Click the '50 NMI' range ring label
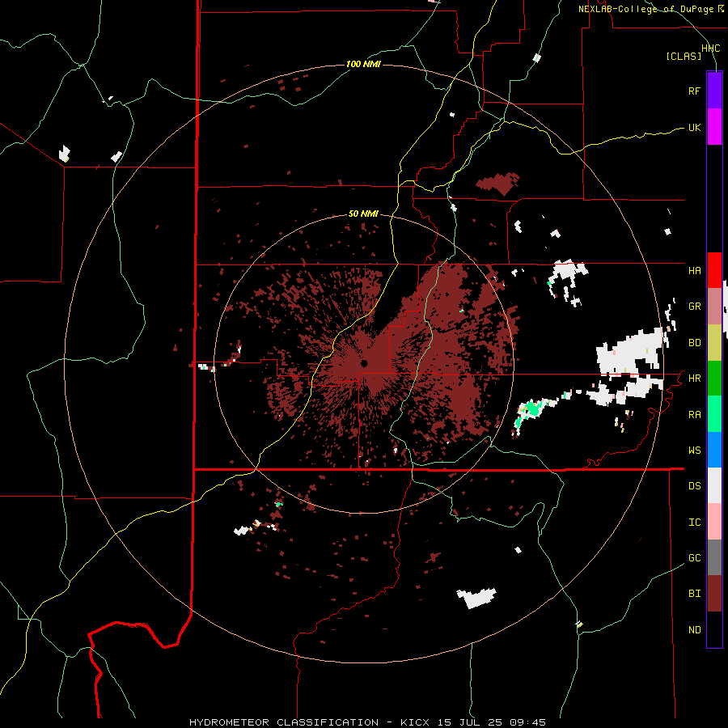This screenshot has height=728, width=728. [363, 214]
